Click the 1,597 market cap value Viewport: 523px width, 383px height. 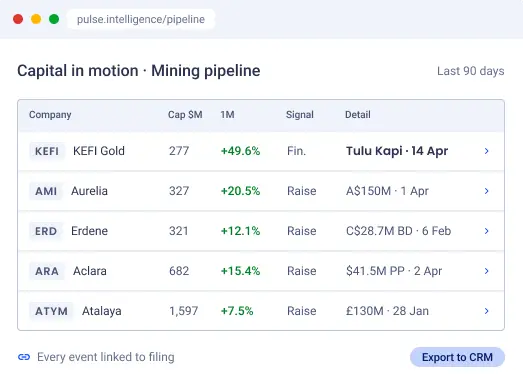(183, 311)
